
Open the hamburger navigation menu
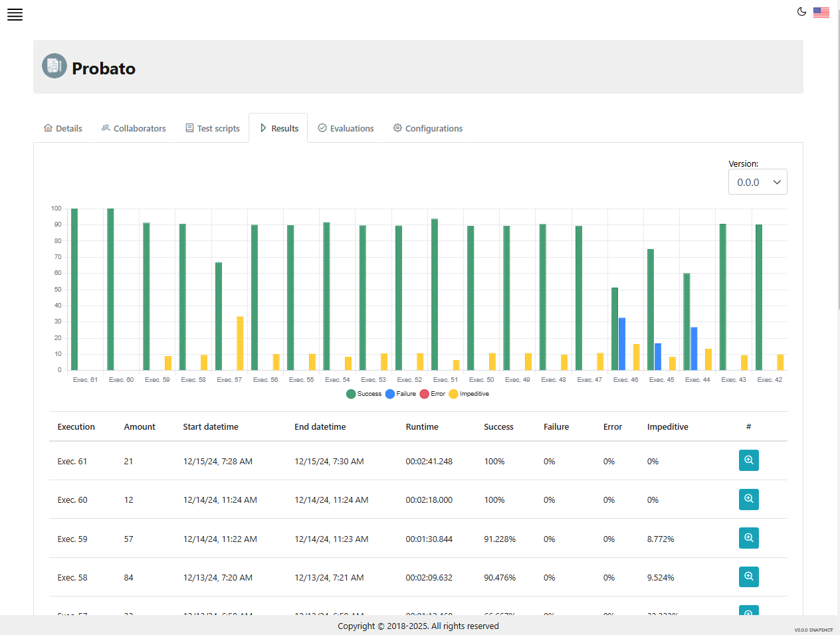pyautogui.click(x=15, y=15)
